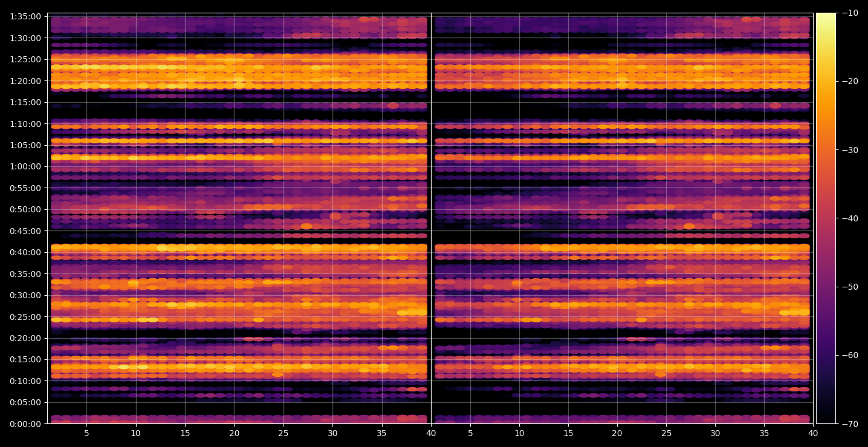The width and height of the screenshot is (868, 447).
Task: Select the "0:55:00" y-axis tick label
Action: (x=26, y=188)
